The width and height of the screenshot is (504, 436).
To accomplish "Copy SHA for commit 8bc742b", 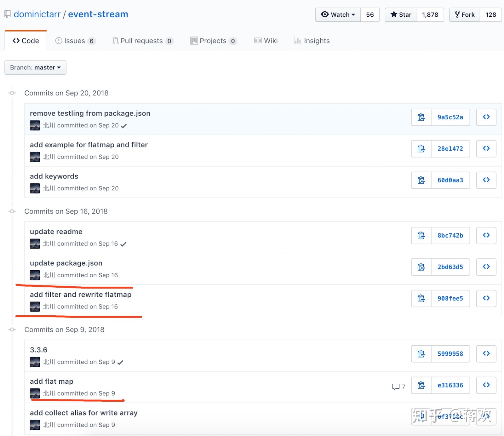I will tap(421, 235).
